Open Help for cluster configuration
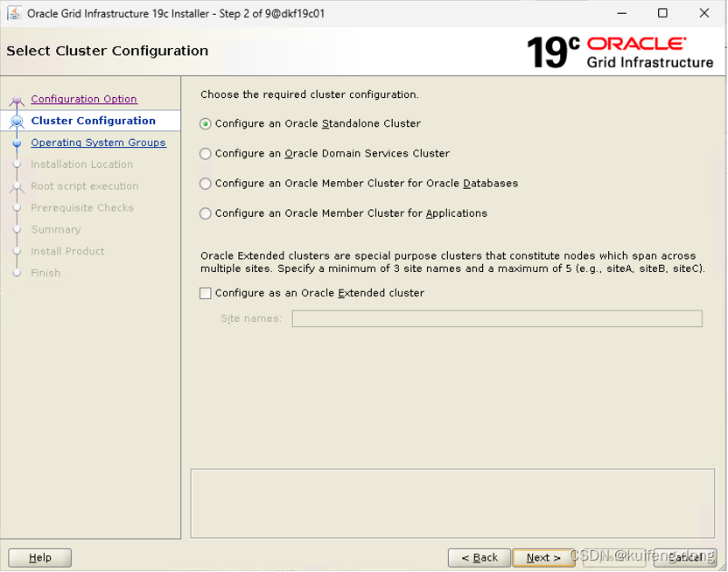This screenshot has width=728, height=572. coord(38,557)
